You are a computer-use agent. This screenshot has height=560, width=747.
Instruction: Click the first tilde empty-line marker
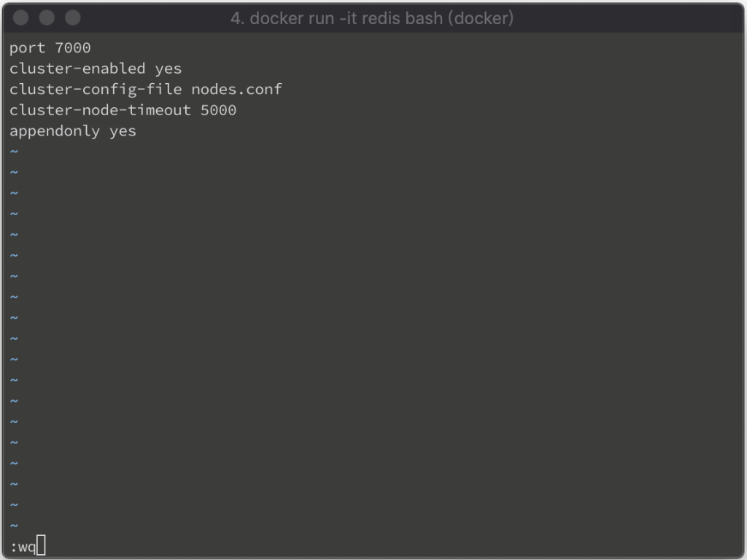pyautogui.click(x=15, y=152)
